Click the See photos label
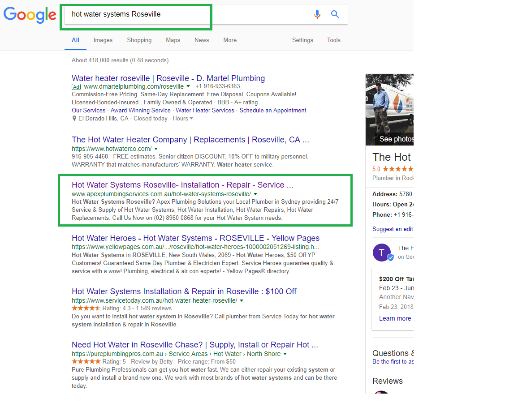This screenshot has height=420, width=518. click(x=397, y=139)
